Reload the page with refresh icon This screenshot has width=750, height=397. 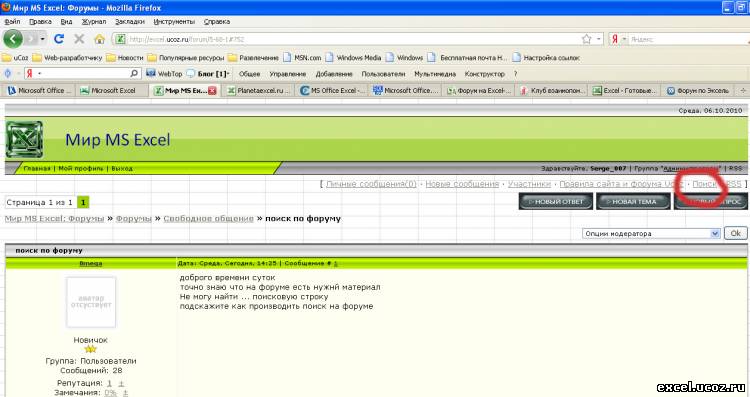[x=59, y=39]
